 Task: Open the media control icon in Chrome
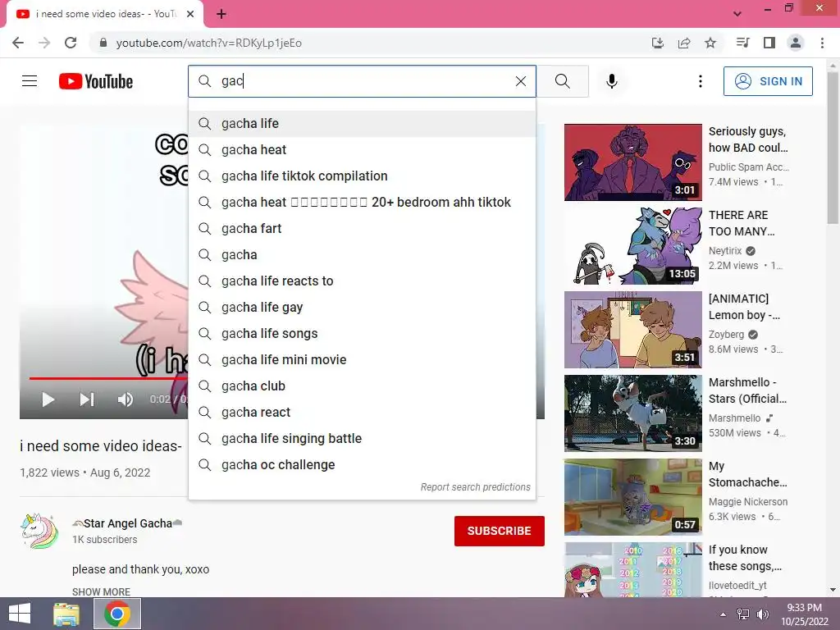[x=742, y=43]
